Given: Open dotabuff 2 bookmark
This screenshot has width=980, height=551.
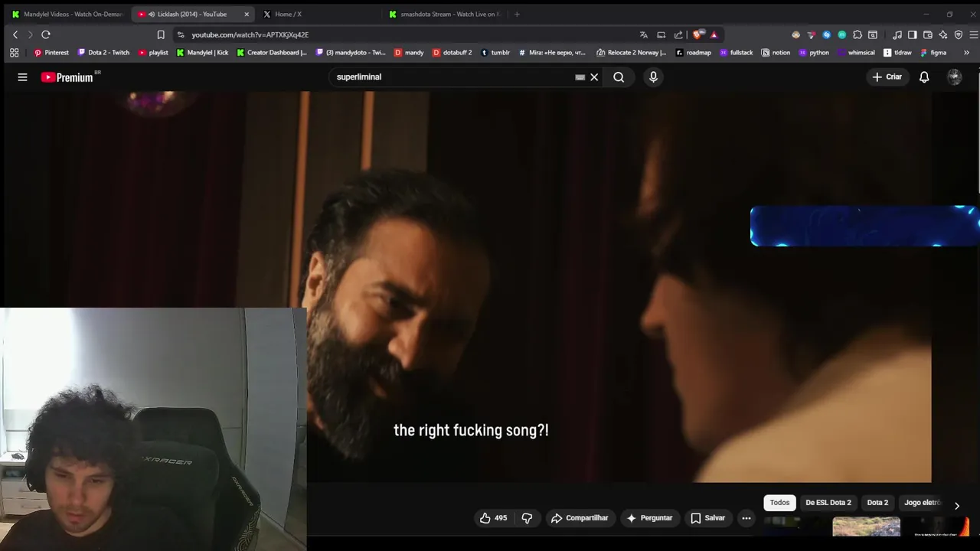Looking at the screenshot, I should 452,53.
